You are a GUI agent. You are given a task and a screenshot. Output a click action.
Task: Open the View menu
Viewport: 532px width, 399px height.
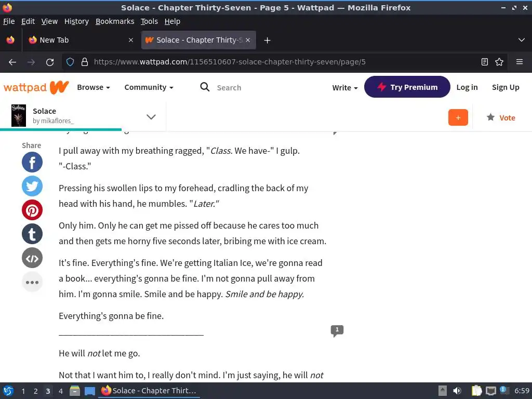(49, 21)
